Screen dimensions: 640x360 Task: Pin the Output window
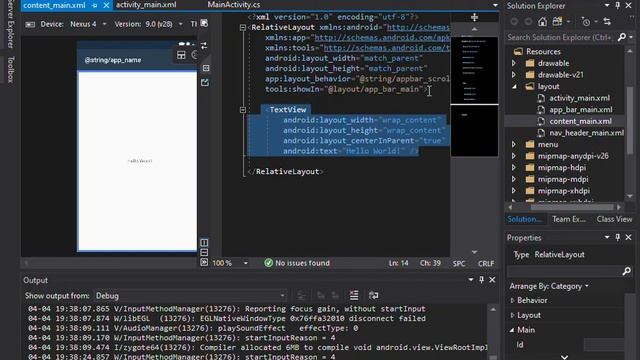click(x=482, y=280)
